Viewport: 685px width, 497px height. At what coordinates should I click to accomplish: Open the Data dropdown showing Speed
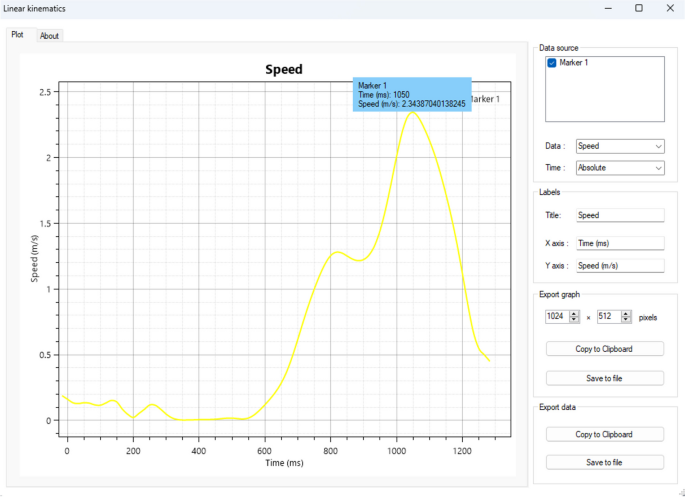point(620,146)
